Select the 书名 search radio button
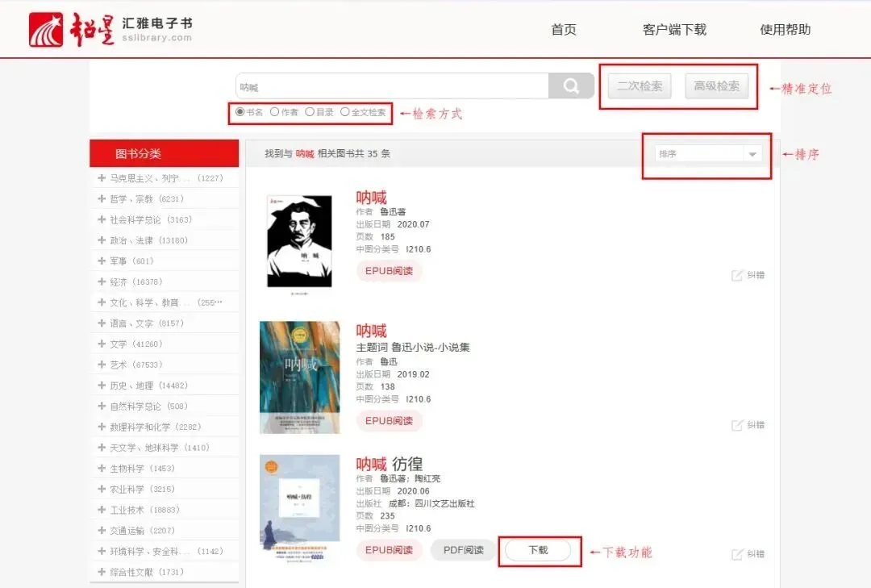Image resolution: width=871 pixels, height=588 pixels. coord(240,111)
